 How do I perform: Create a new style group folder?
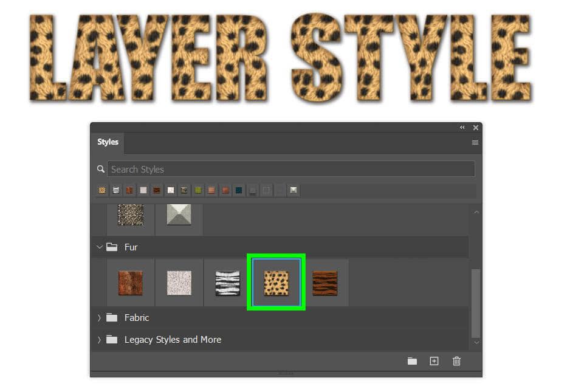pos(412,361)
